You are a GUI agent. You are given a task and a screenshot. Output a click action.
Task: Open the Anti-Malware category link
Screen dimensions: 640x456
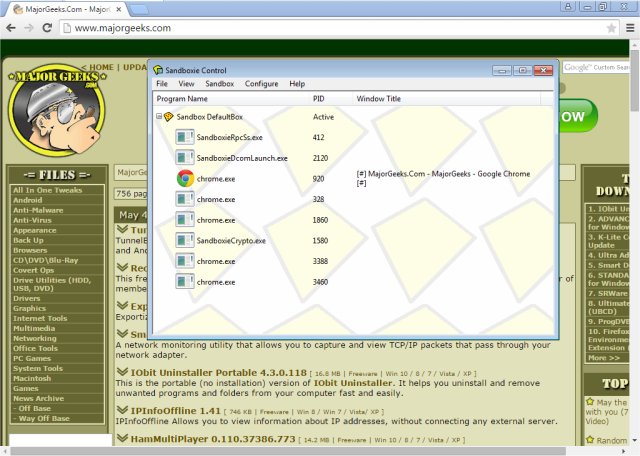point(35,210)
